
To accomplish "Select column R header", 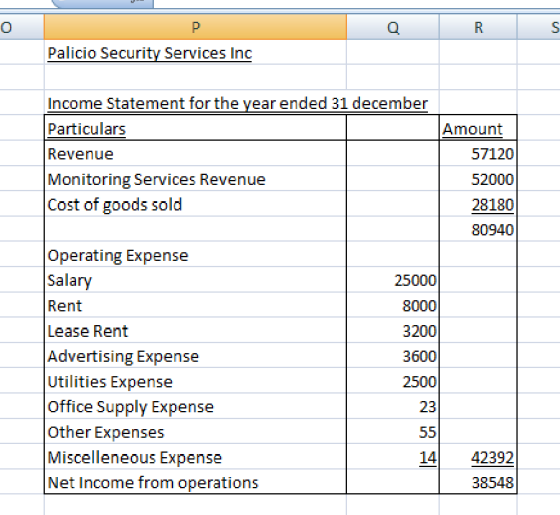I will click(x=478, y=27).
